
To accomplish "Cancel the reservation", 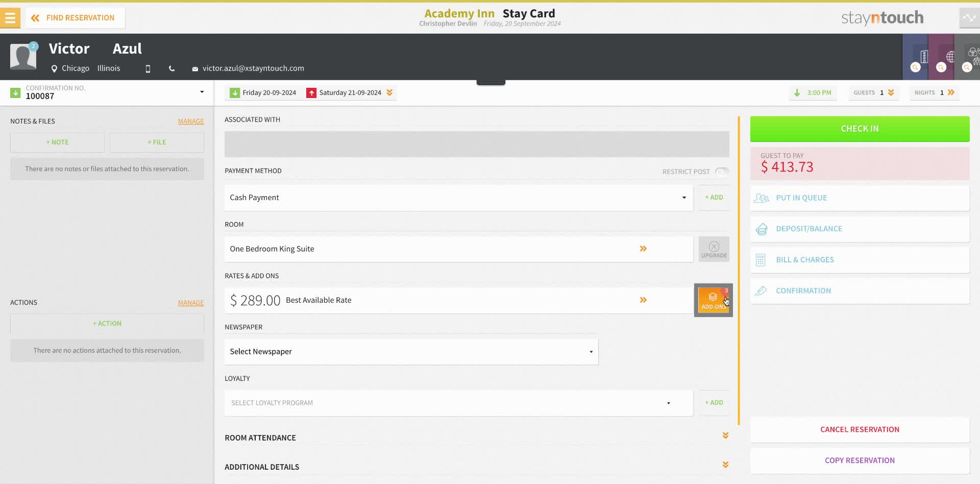I will tap(860, 430).
